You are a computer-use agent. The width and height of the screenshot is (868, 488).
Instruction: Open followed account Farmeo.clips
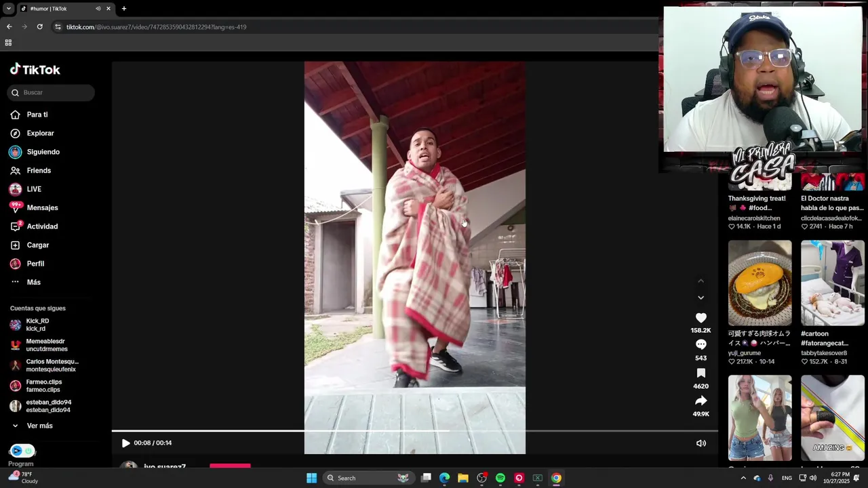[x=36, y=386]
